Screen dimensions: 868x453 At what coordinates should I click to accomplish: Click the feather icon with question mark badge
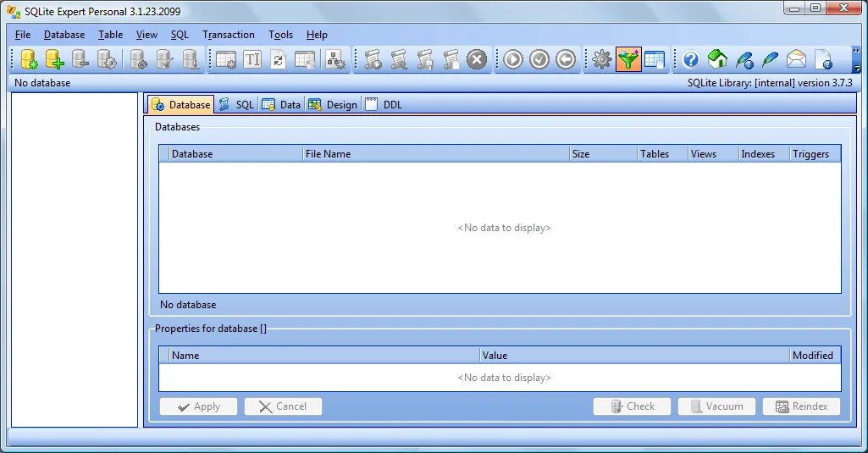(x=744, y=59)
